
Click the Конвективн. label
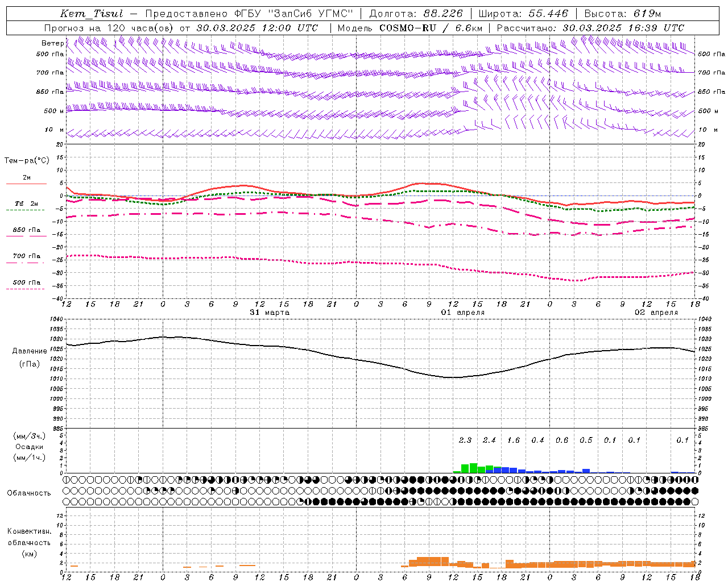(29, 531)
